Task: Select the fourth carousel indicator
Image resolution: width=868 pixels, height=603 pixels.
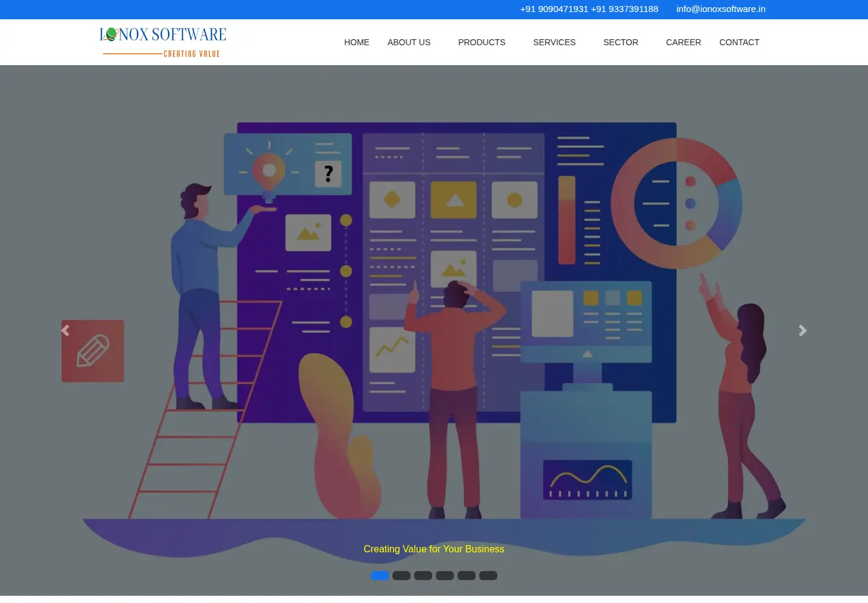Action: click(445, 575)
